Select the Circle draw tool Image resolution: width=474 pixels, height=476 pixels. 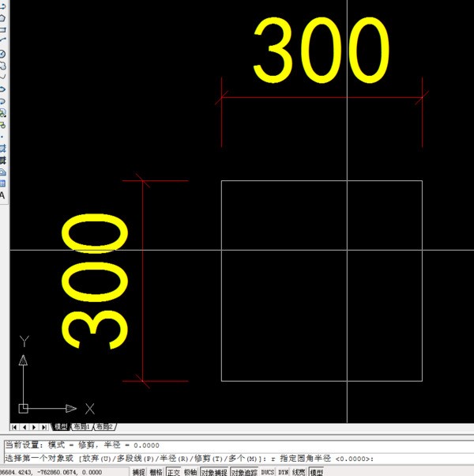coord(2,54)
